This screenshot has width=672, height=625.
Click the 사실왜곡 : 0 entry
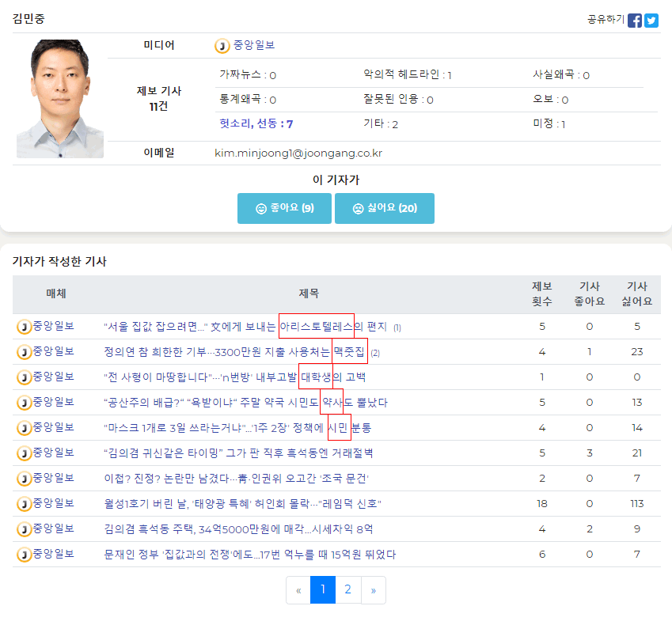coord(561,74)
